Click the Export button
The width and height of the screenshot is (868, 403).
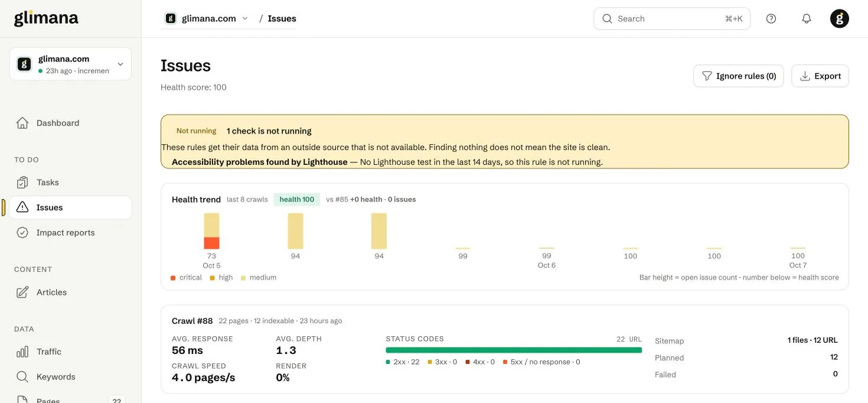click(820, 76)
